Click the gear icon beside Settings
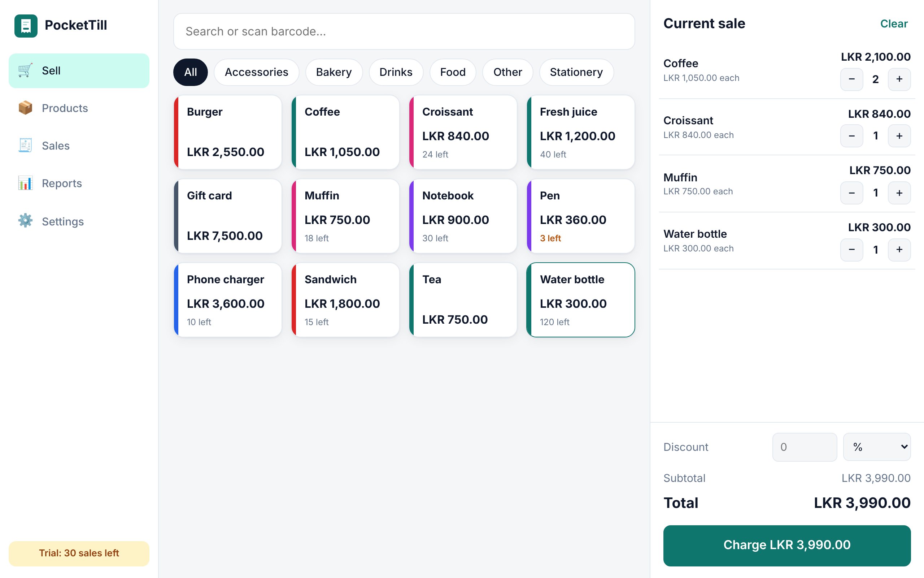The width and height of the screenshot is (924, 578). point(25,221)
